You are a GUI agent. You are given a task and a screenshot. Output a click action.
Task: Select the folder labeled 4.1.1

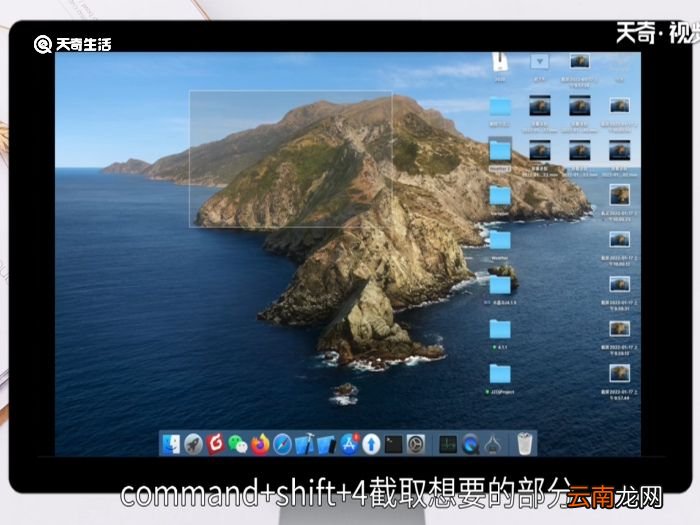coord(500,329)
